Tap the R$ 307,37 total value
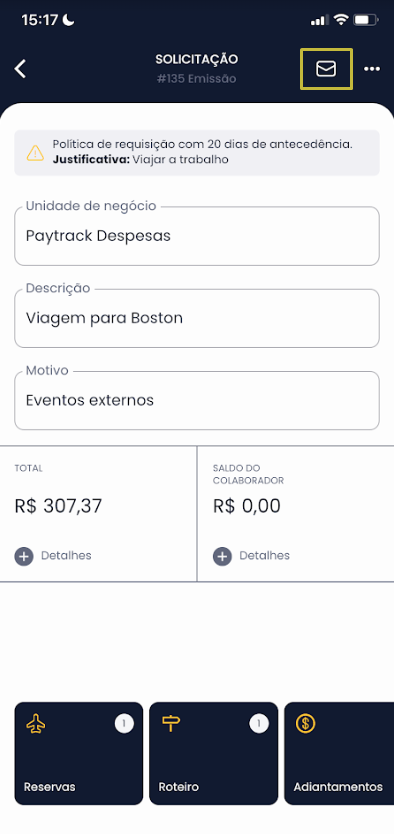The height and width of the screenshot is (834, 394). point(58,506)
